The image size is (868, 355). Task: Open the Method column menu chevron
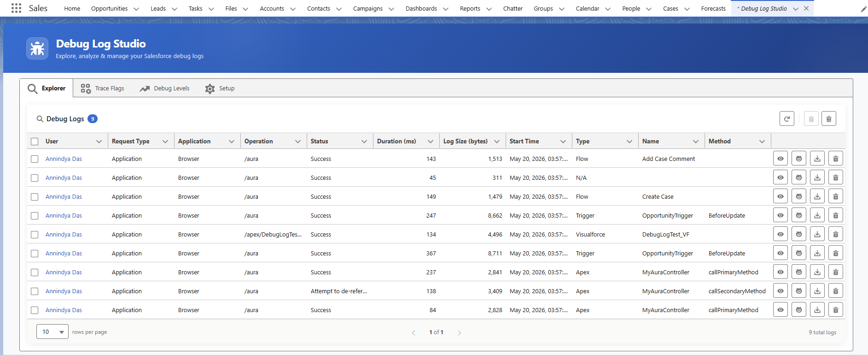click(x=762, y=142)
